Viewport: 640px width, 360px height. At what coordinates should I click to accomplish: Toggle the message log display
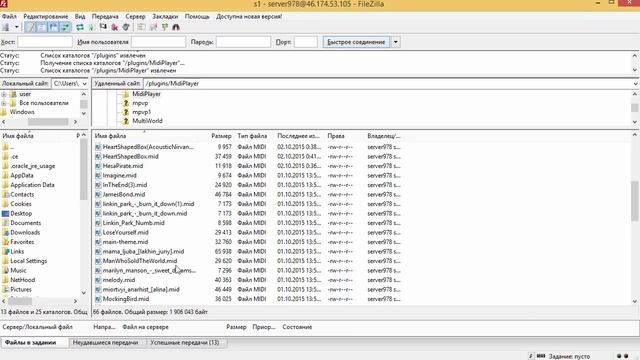click(31, 27)
